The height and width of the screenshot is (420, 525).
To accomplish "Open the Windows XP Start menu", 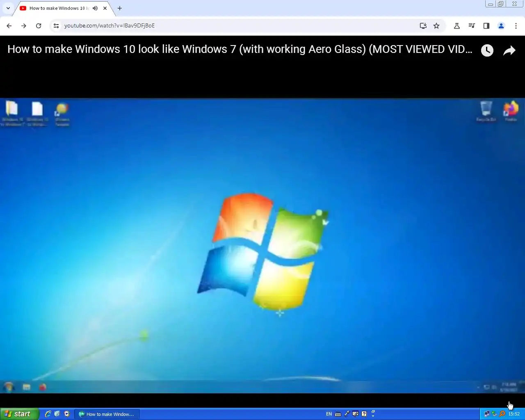I will pyautogui.click(x=19, y=414).
